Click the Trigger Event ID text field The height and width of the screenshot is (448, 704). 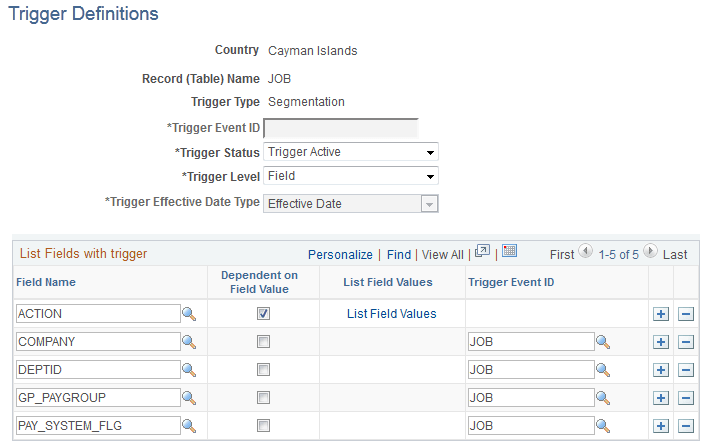click(x=340, y=128)
